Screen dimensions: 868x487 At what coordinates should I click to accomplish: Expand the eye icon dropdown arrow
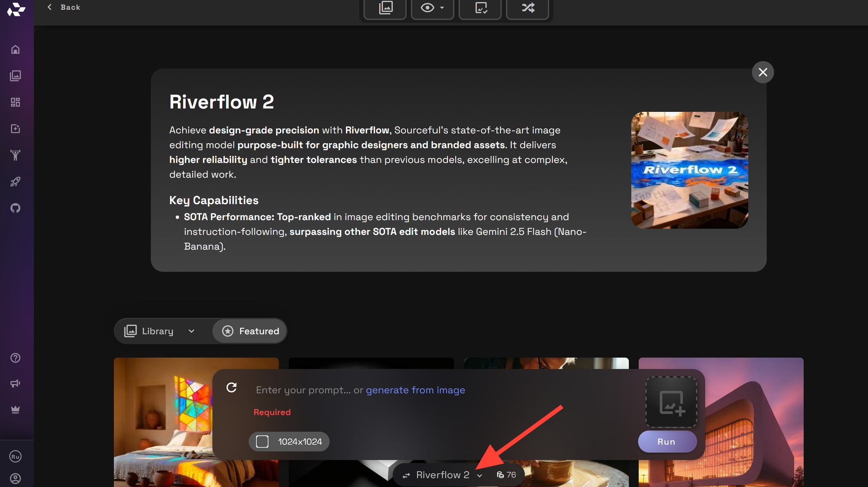click(442, 8)
